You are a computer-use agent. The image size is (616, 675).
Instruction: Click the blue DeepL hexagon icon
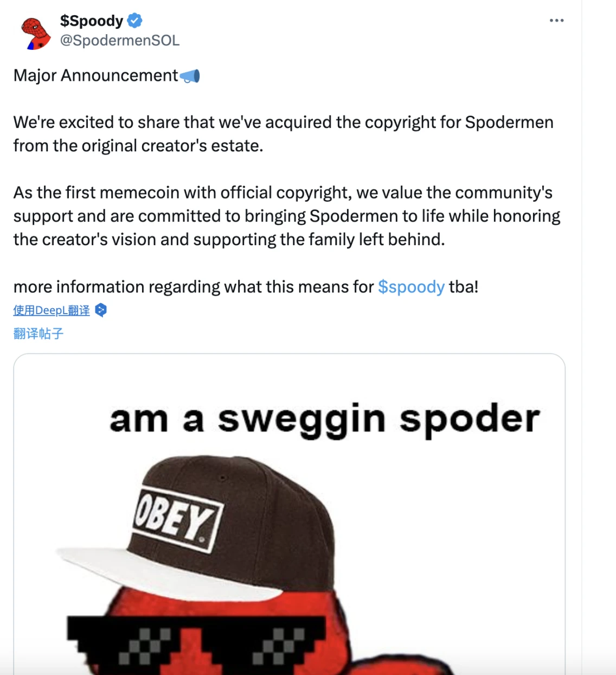pyautogui.click(x=101, y=310)
